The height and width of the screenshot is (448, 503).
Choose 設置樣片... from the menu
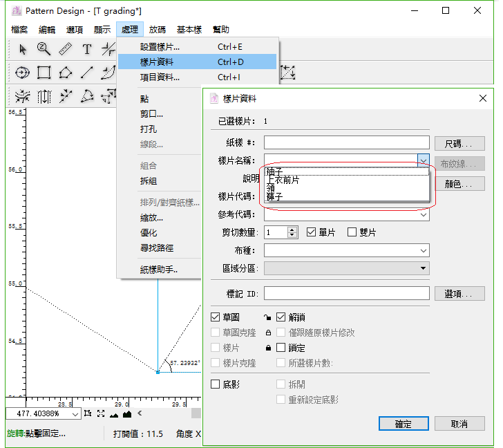coord(160,47)
